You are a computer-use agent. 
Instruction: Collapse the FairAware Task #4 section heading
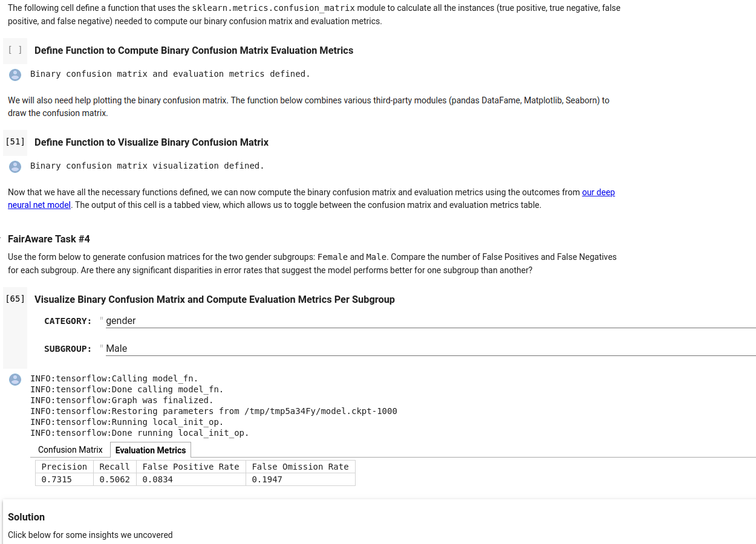[x=49, y=239]
